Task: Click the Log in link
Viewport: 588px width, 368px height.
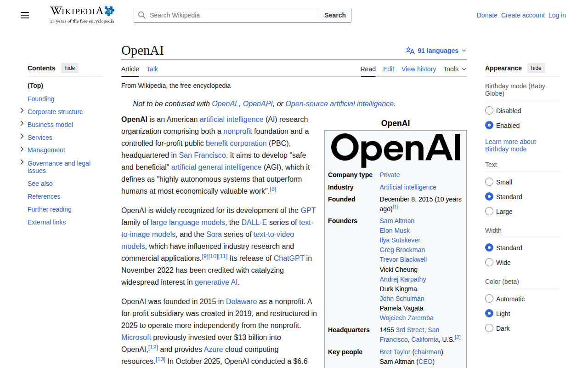Action: click(x=557, y=15)
